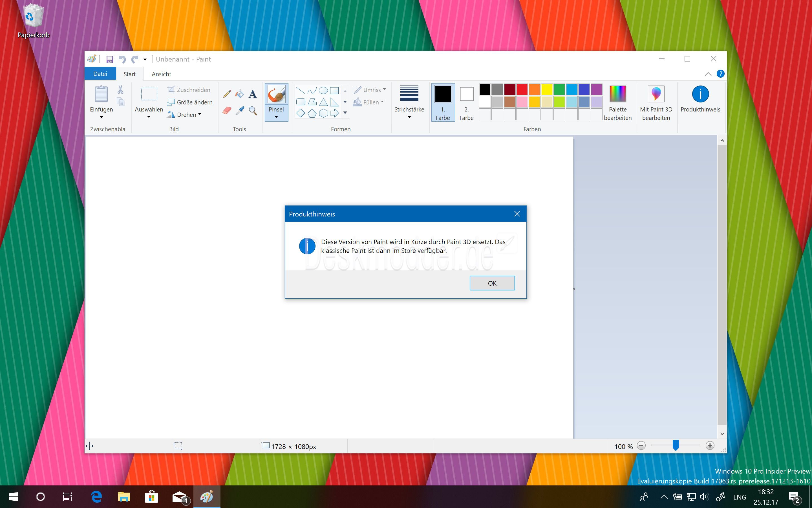Open Microsoft Store from the taskbar
Screen dimensions: 812x508
pyautogui.click(x=151, y=497)
